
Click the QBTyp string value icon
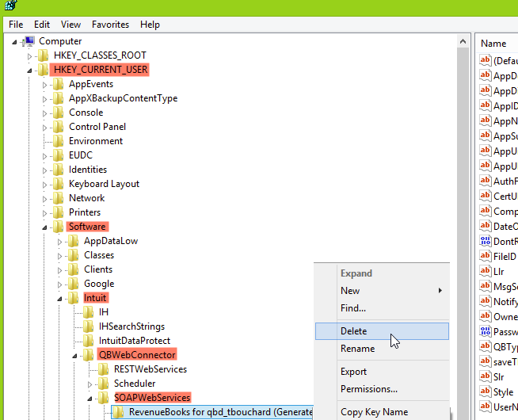pyautogui.click(x=486, y=346)
